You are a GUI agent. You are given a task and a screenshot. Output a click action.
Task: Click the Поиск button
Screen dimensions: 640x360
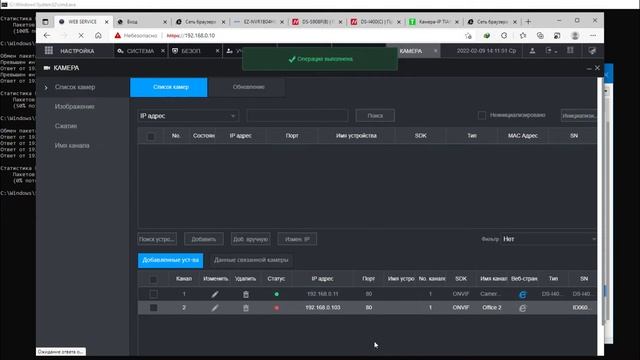375,116
